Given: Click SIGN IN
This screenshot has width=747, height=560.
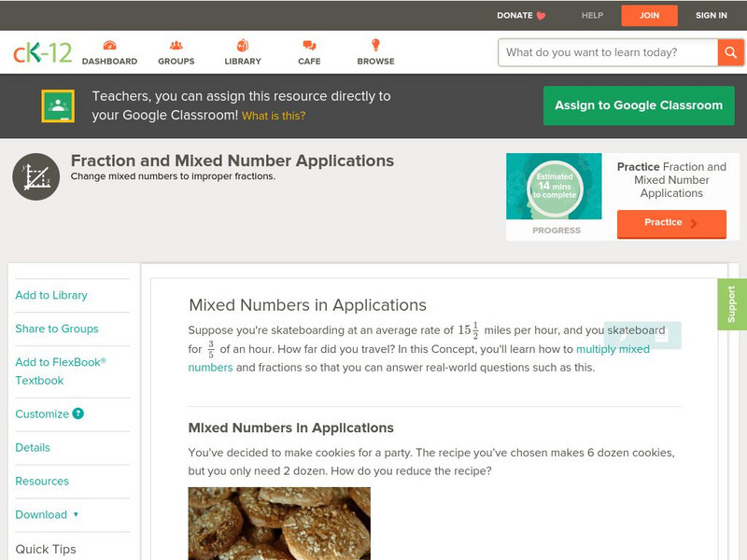Looking at the screenshot, I should [x=712, y=15].
